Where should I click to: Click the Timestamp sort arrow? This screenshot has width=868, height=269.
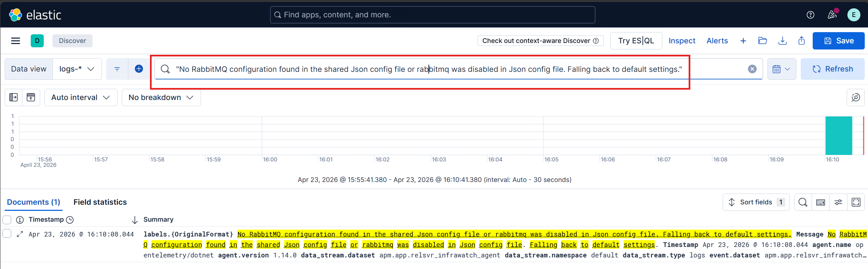(x=134, y=220)
